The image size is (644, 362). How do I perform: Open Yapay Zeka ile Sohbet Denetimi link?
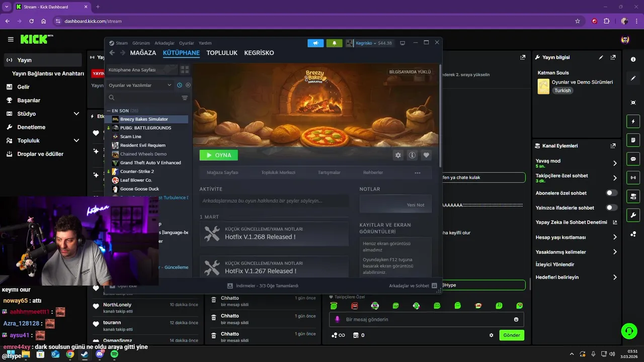coord(577,222)
